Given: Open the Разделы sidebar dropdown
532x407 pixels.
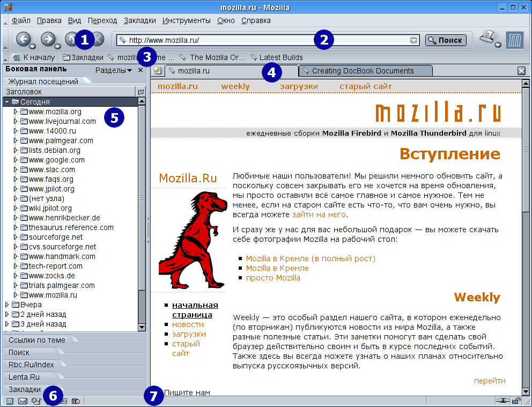Looking at the screenshot, I should [x=114, y=70].
